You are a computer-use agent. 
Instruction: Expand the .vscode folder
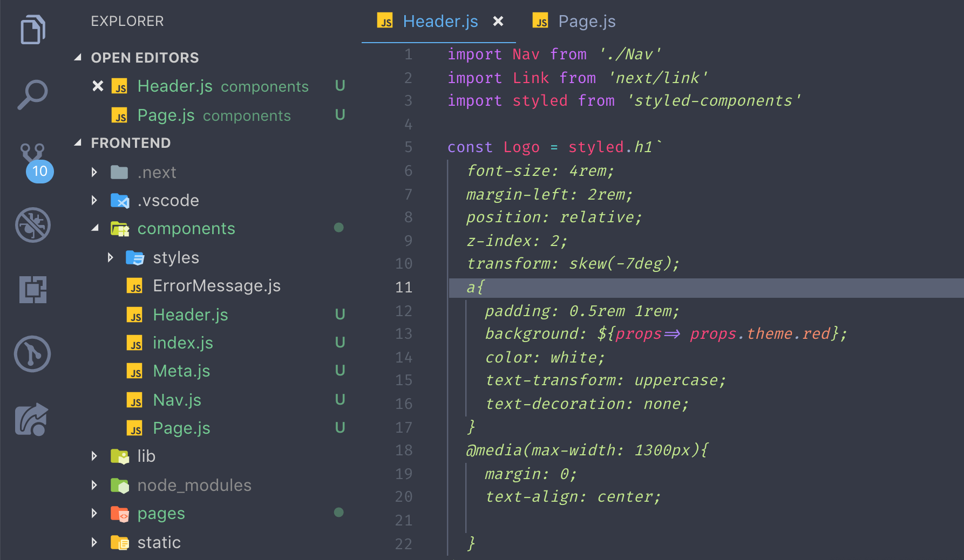[x=94, y=200]
